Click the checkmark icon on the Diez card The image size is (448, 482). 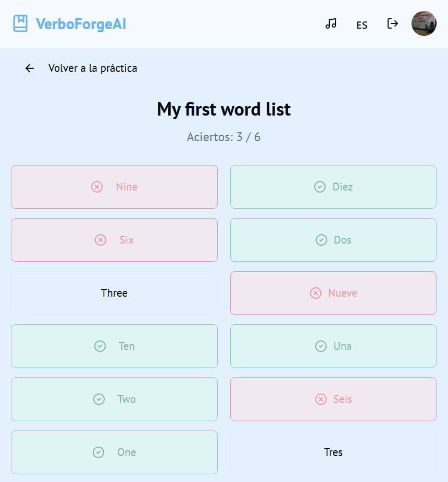[319, 187]
